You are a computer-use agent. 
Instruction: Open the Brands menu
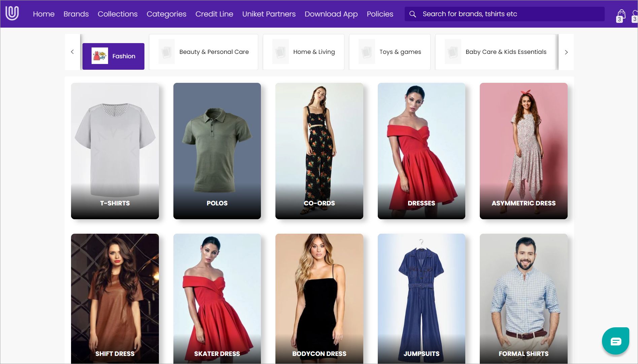coord(76,14)
